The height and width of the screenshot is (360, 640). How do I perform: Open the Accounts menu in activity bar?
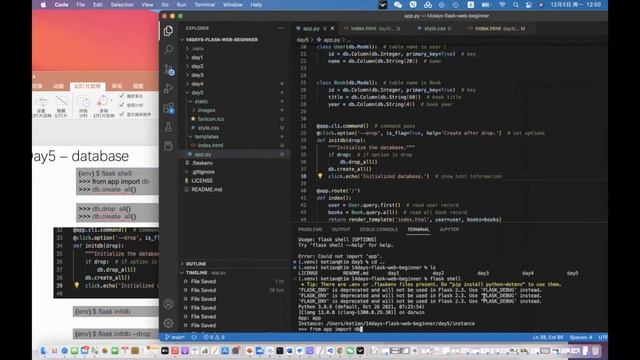[168, 304]
